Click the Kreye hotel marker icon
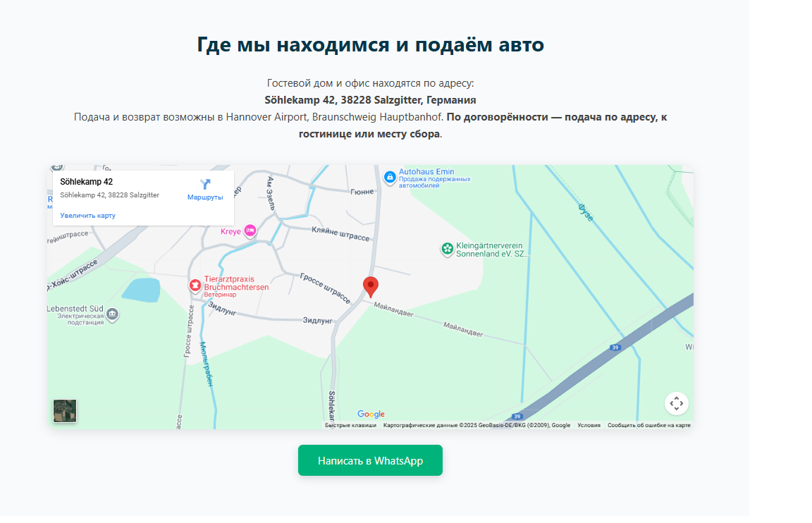Image resolution: width=812 pixels, height=523 pixels. [250, 231]
